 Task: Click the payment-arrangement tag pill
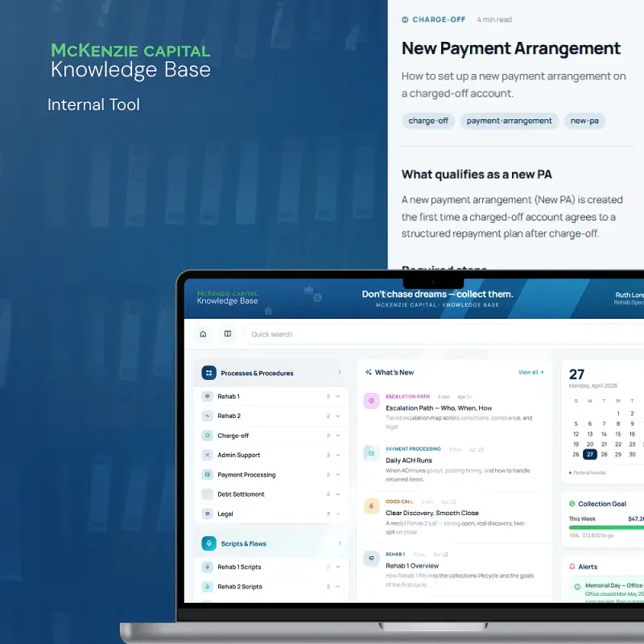509,121
